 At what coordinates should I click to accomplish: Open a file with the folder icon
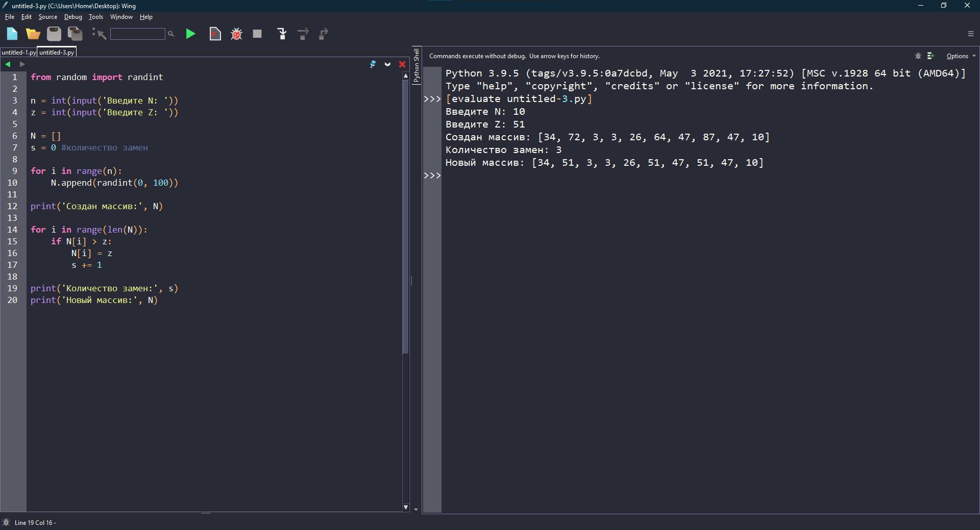33,34
